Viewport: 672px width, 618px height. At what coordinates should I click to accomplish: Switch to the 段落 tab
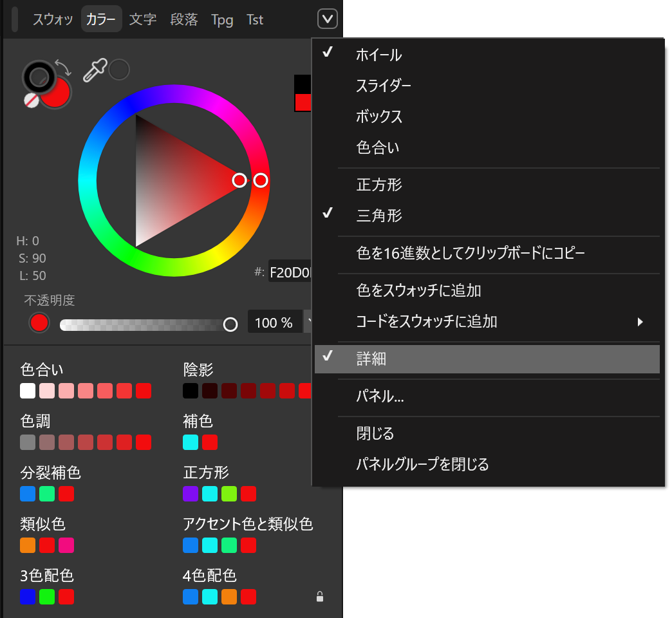(x=184, y=19)
